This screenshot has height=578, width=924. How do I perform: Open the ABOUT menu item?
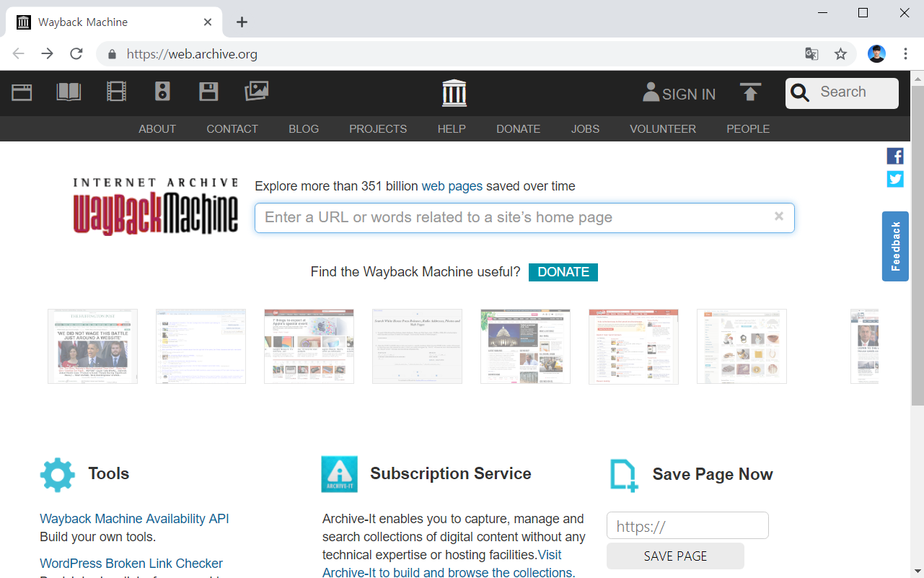pyautogui.click(x=157, y=129)
